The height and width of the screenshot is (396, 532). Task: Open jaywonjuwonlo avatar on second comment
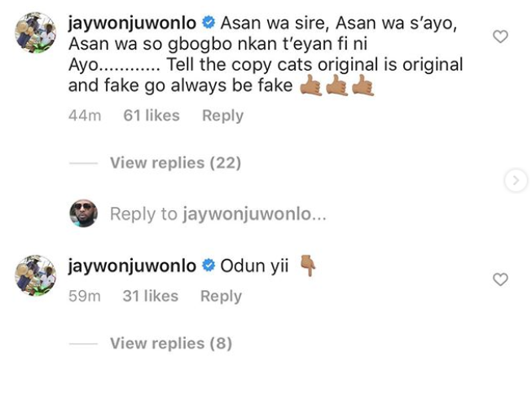(x=35, y=275)
